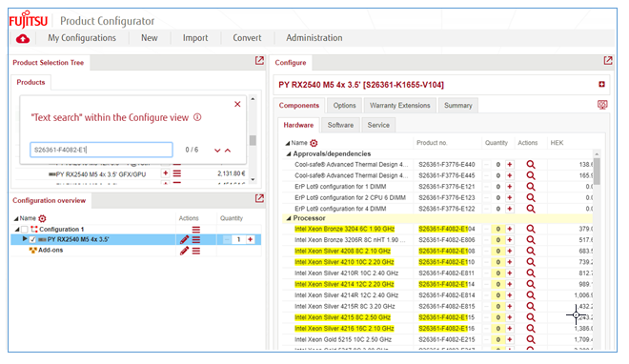Add PY RX2540 M5 GFX/GPU product

pos(165,173)
